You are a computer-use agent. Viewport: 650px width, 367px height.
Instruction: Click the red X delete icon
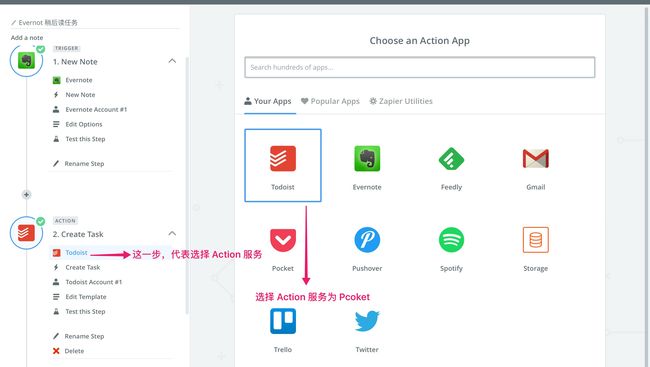pos(56,351)
